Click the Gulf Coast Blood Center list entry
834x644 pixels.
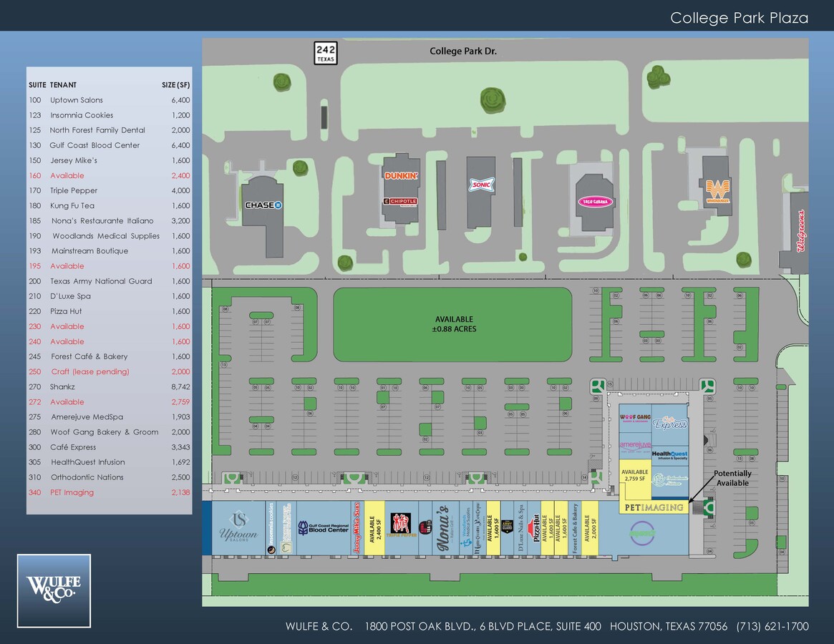pos(109,145)
